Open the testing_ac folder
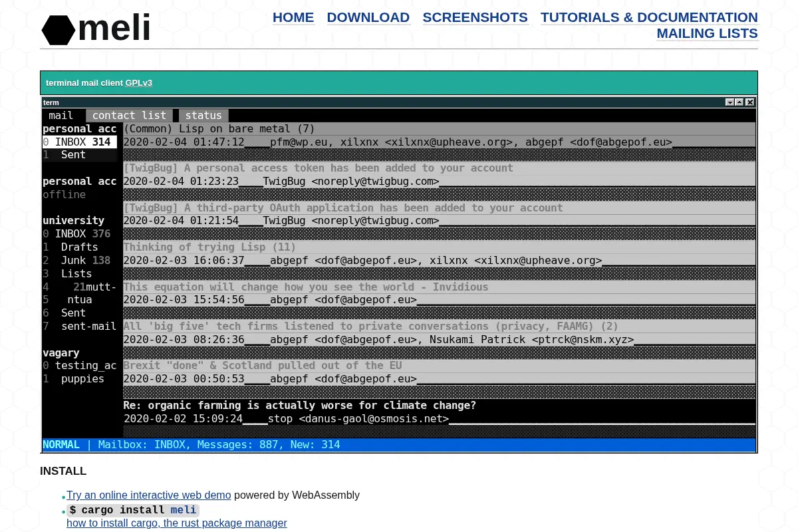This screenshot has width=798, height=532. (80, 366)
